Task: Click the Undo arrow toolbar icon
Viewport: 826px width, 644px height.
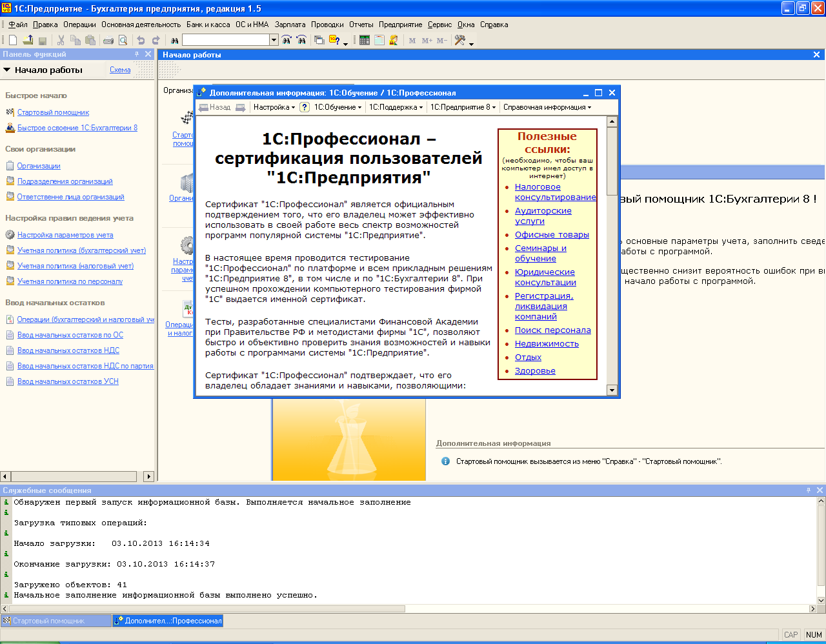Action: (141, 40)
